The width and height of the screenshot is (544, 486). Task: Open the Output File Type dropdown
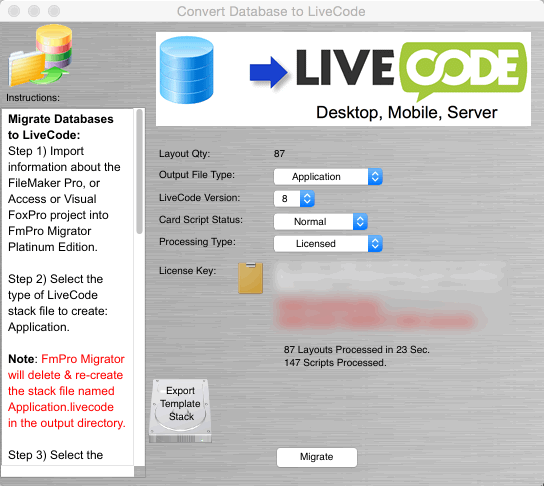pyautogui.click(x=328, y=177)
